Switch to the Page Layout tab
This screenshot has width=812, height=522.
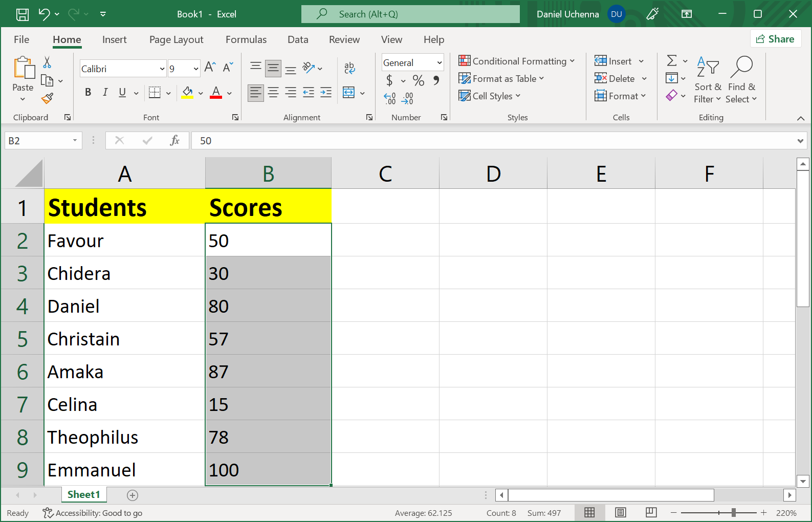(176, 39)
